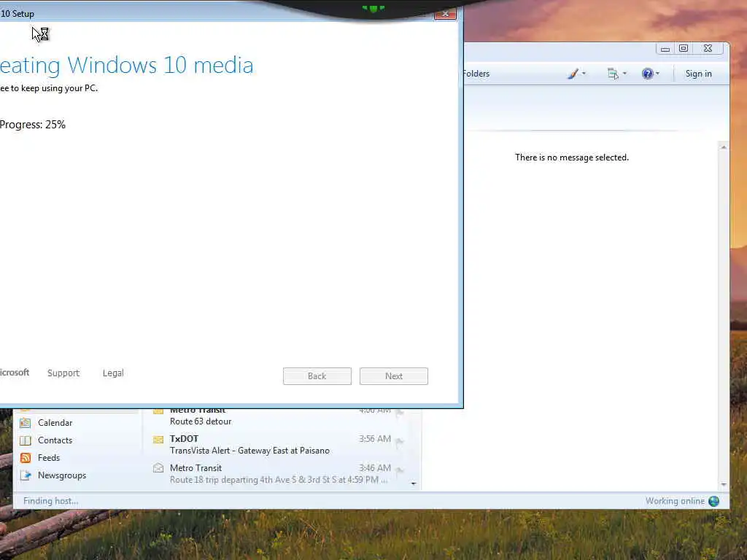The width and height of the screenshot is (747, 560).
Task: Flag the TxDOT message
Action: (x=400, y=441)
